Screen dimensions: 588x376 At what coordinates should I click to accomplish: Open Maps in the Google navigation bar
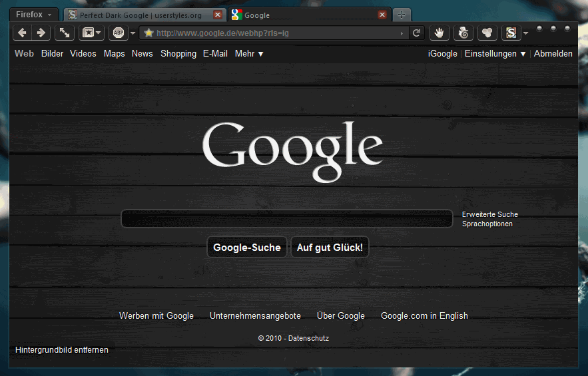point(115,54)
